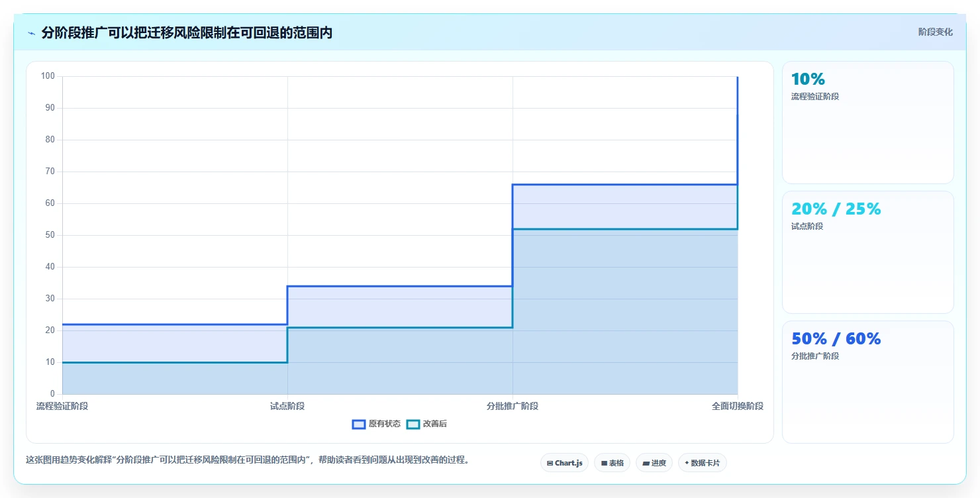
Task: Select the 20% / 25% 试点阶段 card
Action: pyautogui.click(x=868, y=252)
